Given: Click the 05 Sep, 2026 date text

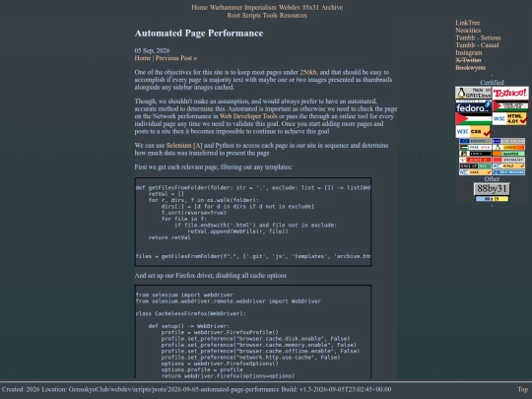Looking at the screenshot, I should 152,50.
